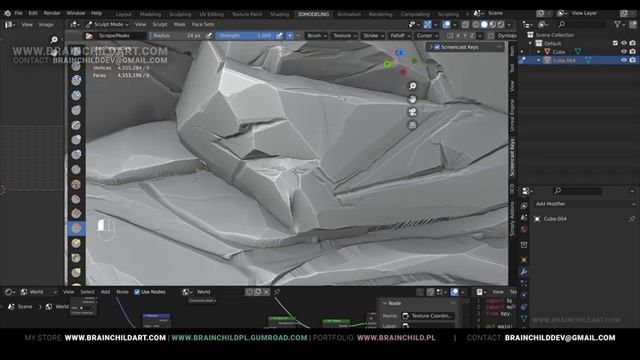Open the World shader type dropdown
The height and width of the screenshot is (360, 640).
pyautogui.click(x=40, y=292)
